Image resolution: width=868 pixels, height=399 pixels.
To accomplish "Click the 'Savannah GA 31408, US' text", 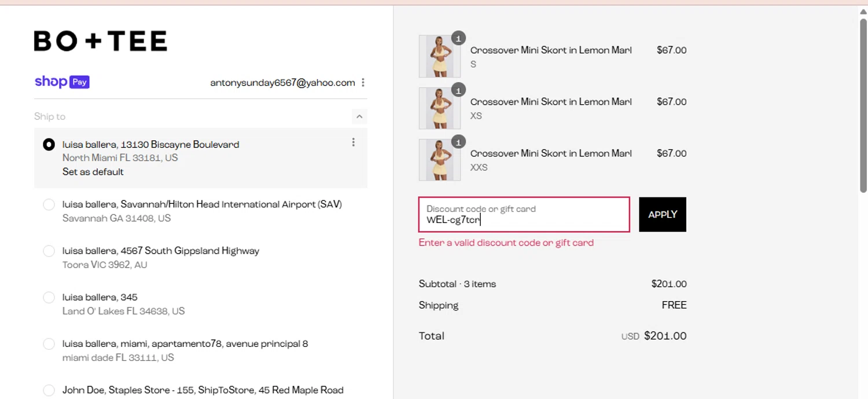I will pos(117,218).
